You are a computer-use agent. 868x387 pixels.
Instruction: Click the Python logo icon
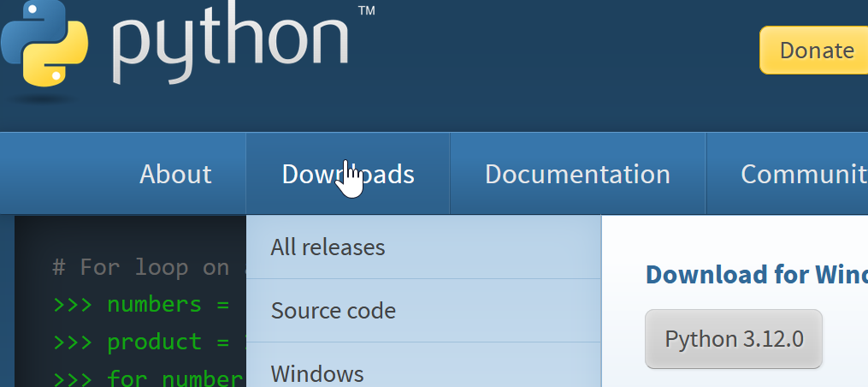point(44,42)
